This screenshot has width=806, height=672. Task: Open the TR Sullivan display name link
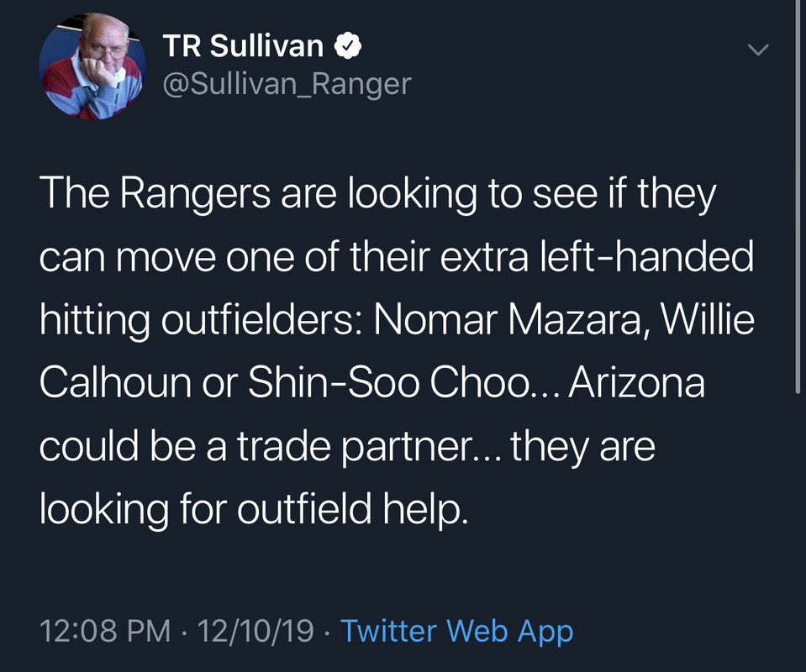click(x=243, y=45)
